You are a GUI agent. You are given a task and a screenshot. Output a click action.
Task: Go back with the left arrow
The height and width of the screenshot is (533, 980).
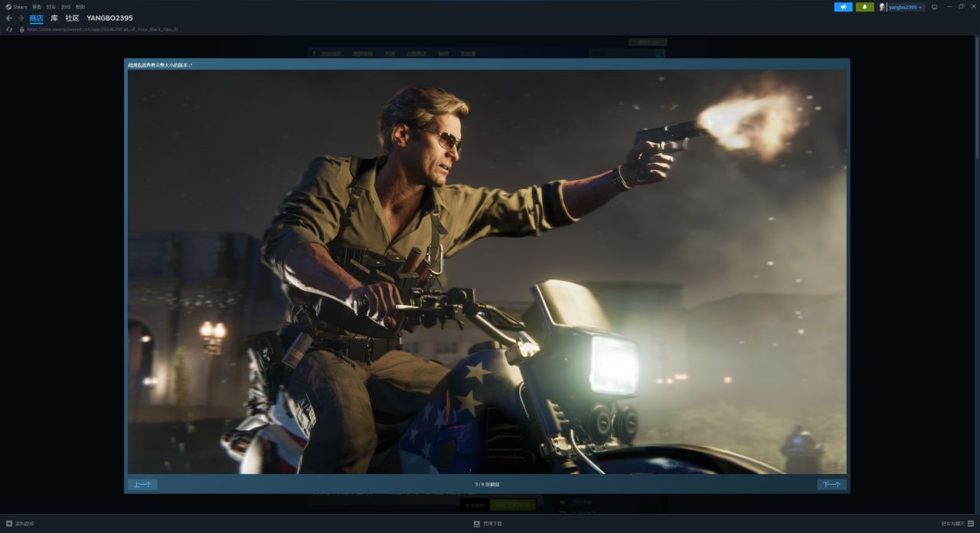pos(9,18)
